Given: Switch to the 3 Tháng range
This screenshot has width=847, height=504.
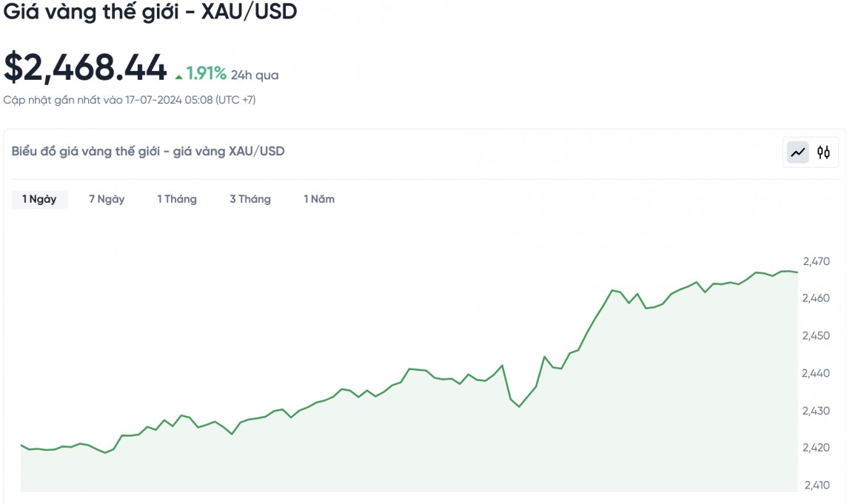Looking at the screenshot, I should click(x=250, y=199).
